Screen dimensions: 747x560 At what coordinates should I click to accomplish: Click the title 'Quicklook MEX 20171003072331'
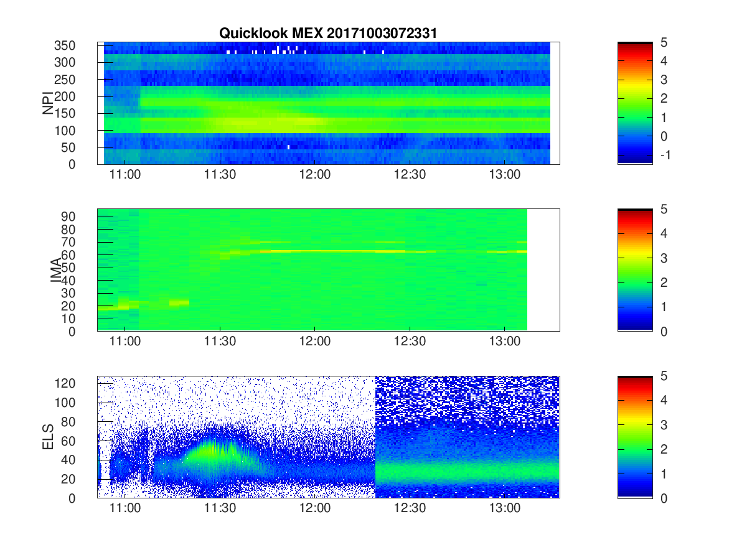click(x=328, y=33)
